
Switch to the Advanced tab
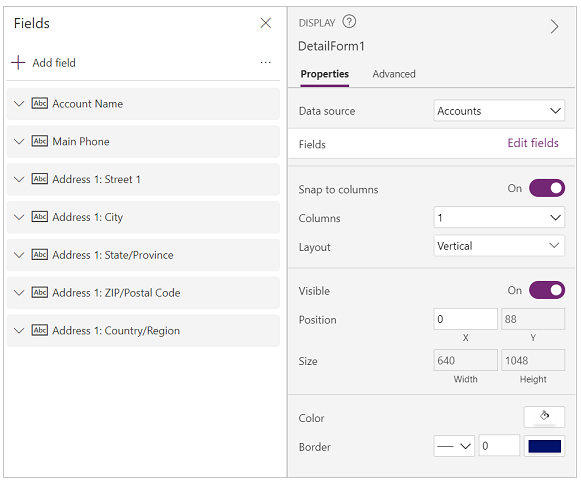(x=394, y=74)
